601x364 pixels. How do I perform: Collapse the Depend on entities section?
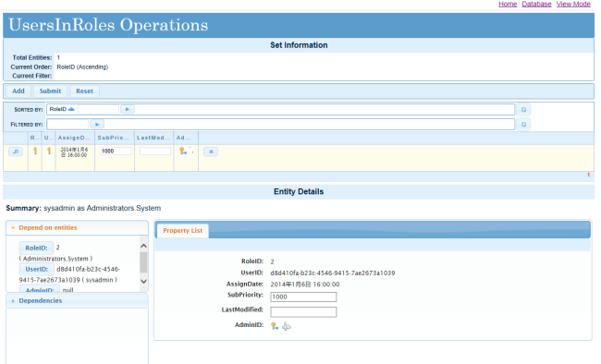click(77, 227)
